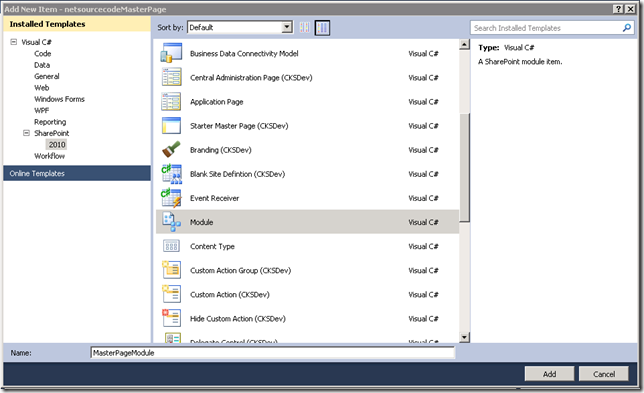Select the Blank Site Defintion (CKSDev) text

click(237, 174)
